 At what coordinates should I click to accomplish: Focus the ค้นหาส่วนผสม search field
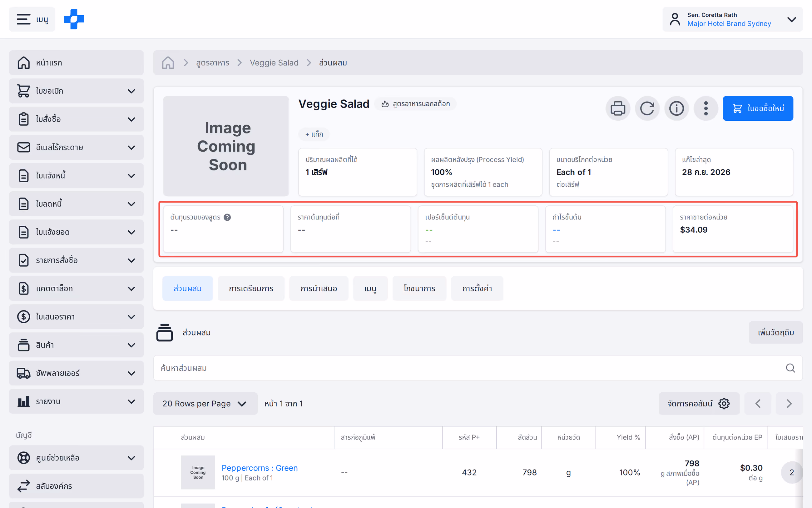(x=478, y=368)
